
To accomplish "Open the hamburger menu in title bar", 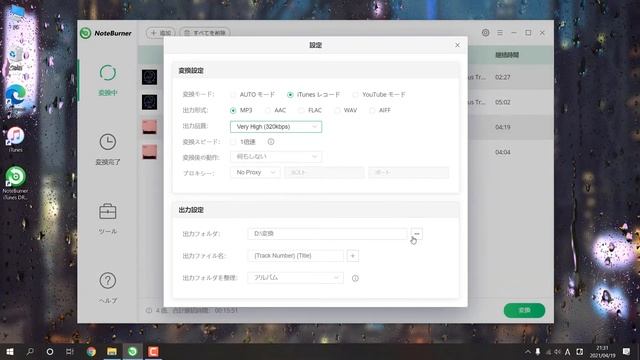I will coord(500,33).
